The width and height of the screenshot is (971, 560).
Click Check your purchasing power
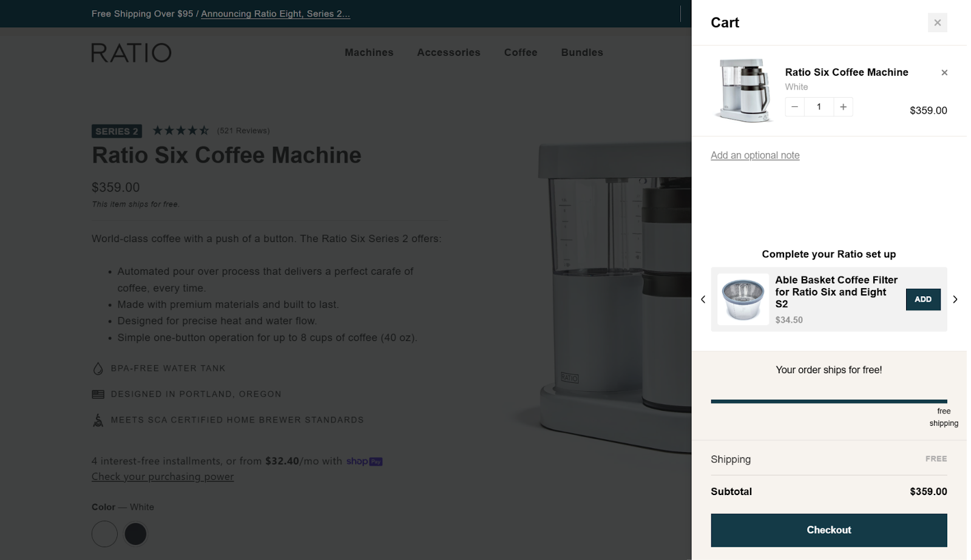point(163,477)
